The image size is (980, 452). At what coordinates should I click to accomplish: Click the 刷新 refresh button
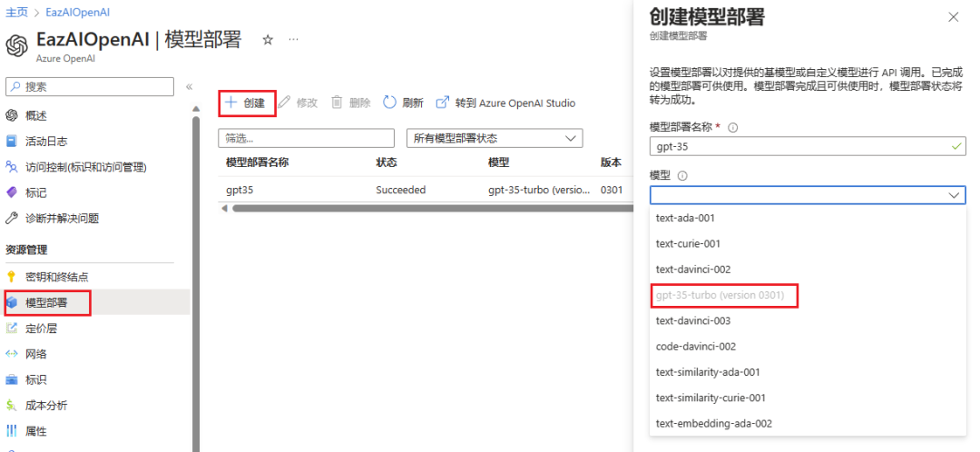(x=404, y=103)
